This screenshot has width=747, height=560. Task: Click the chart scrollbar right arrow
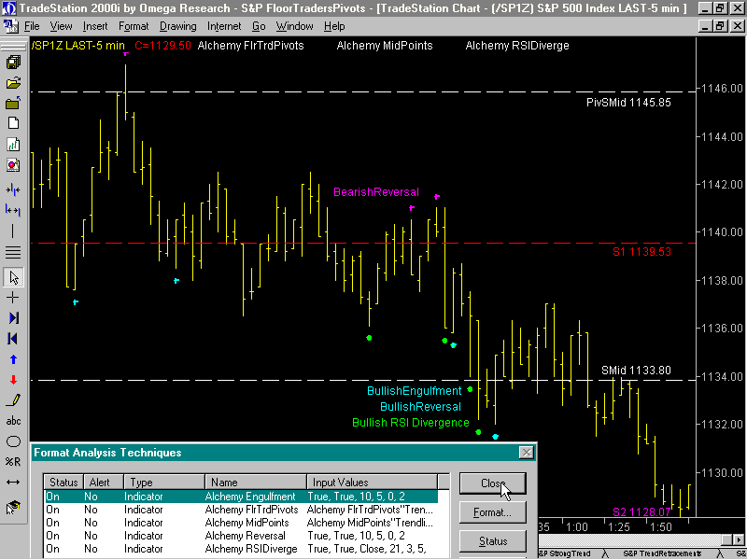739,539
